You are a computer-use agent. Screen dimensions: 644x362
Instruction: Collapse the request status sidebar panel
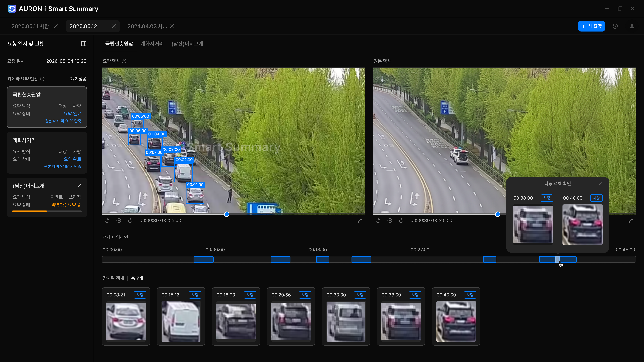pos(84,44)
